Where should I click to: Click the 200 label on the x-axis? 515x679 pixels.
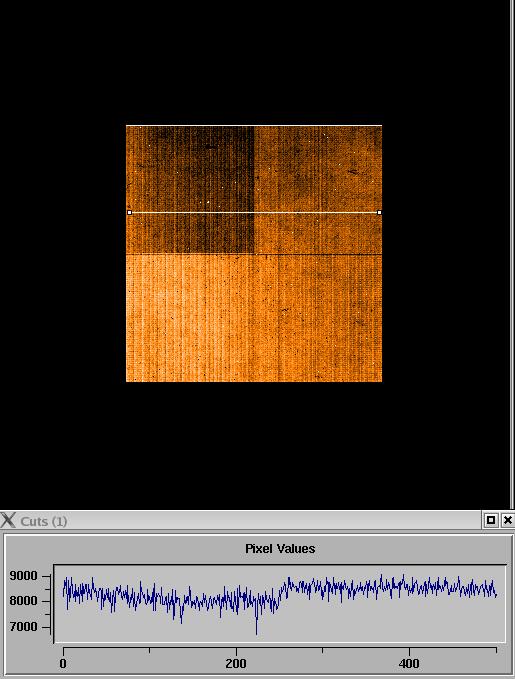[236, 663]
